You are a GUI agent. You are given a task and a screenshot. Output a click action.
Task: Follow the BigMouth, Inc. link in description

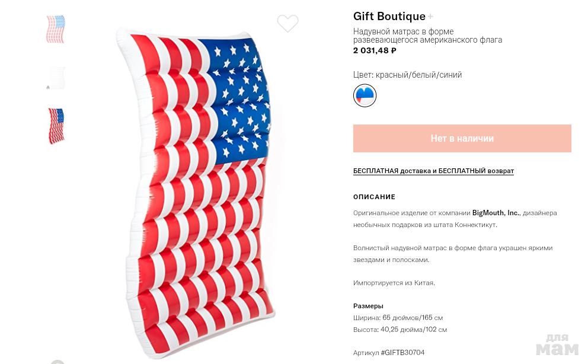coord(496,213)
